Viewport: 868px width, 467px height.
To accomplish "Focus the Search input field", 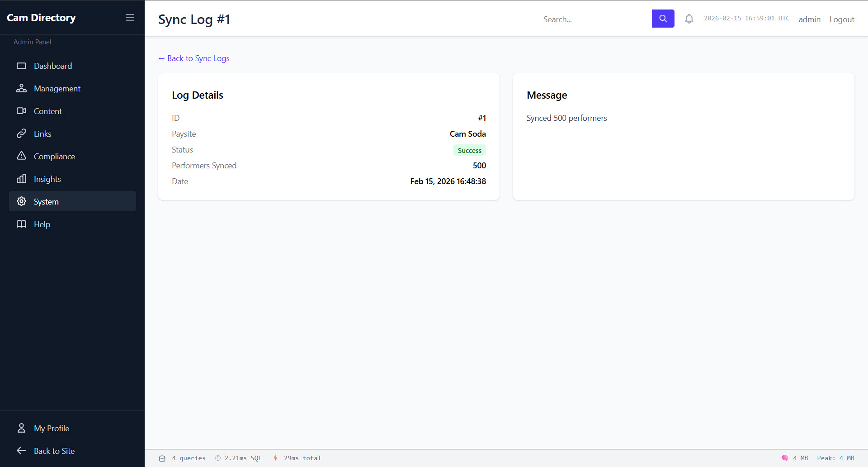I will pos(594,19).
